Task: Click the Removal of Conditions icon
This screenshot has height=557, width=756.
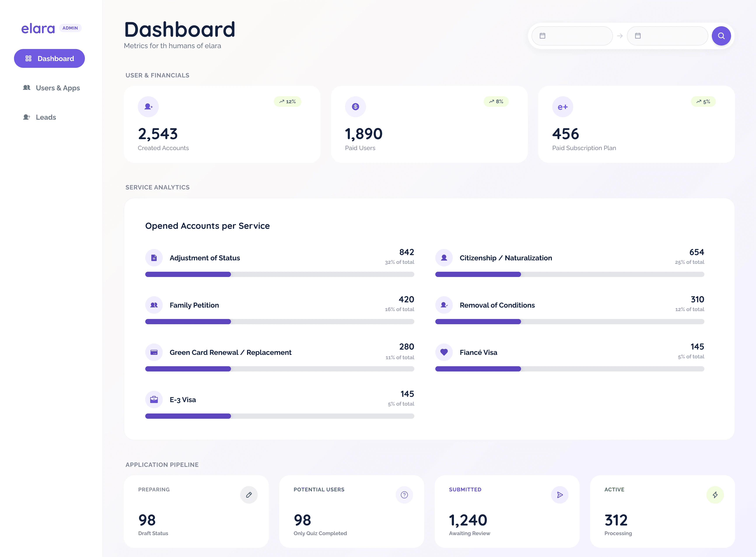Action: (x=444, y=305)
